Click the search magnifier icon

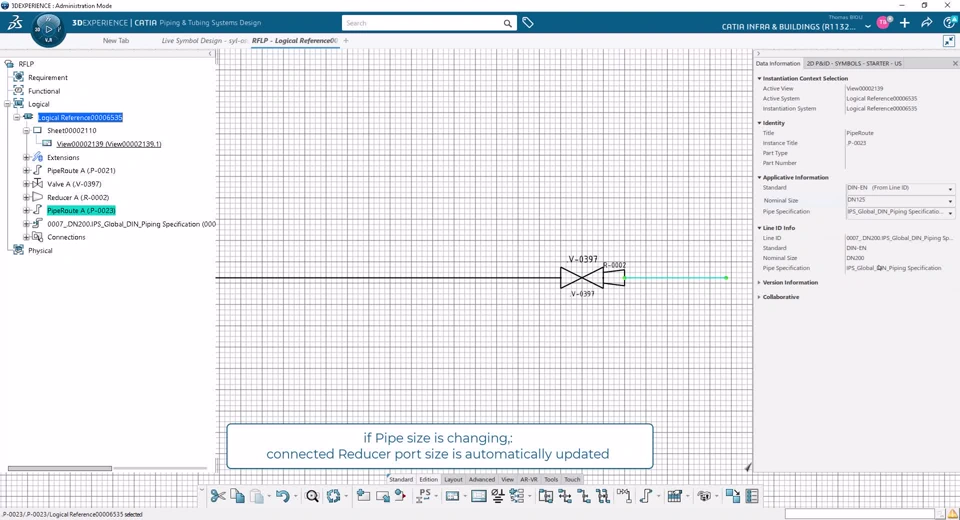(508, 23)
